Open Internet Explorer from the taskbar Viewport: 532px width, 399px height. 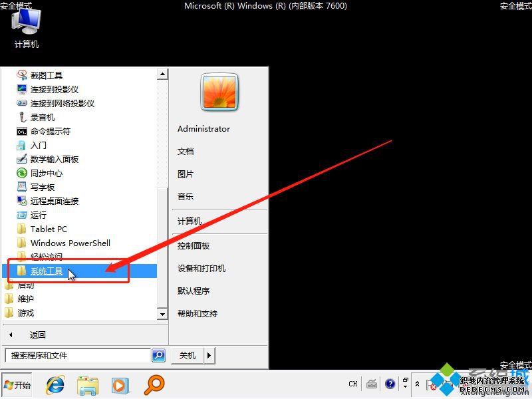click(55, 384)
